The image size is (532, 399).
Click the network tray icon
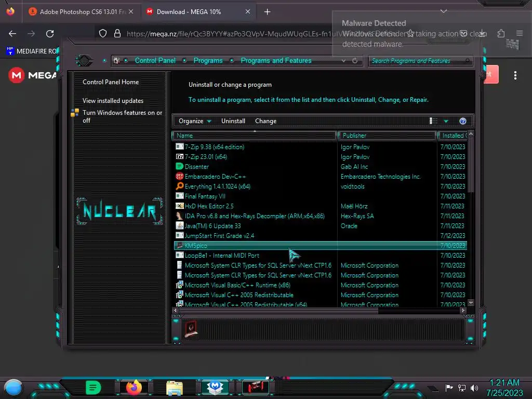click(462, 388)
